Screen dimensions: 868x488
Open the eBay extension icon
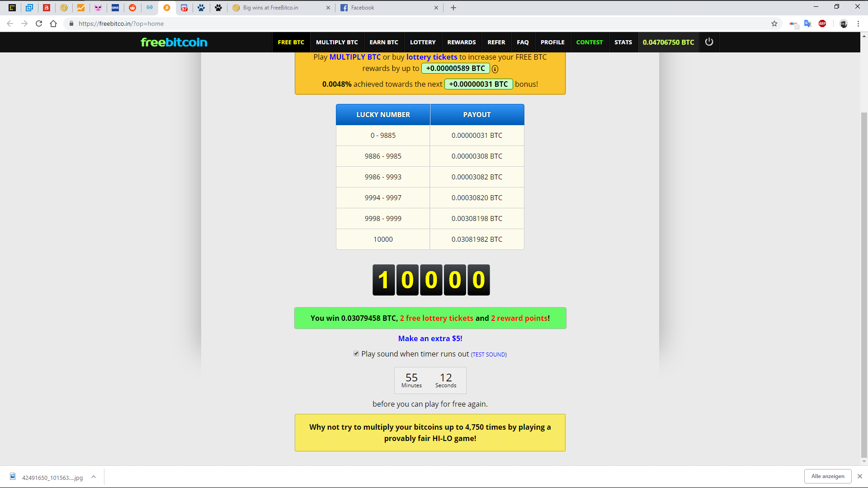794,23
